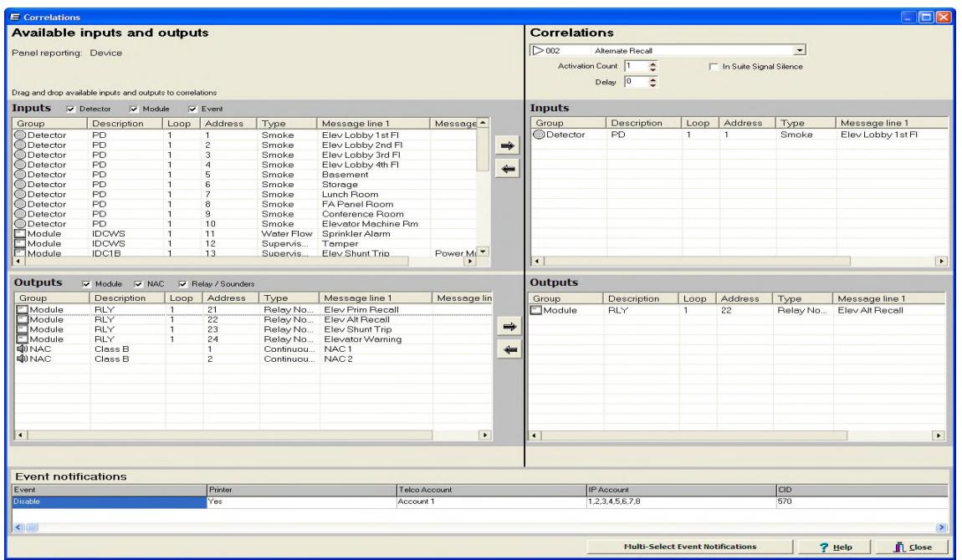
Task: Click module icon in Correlations Outputs list
Action: click(536, 311)
